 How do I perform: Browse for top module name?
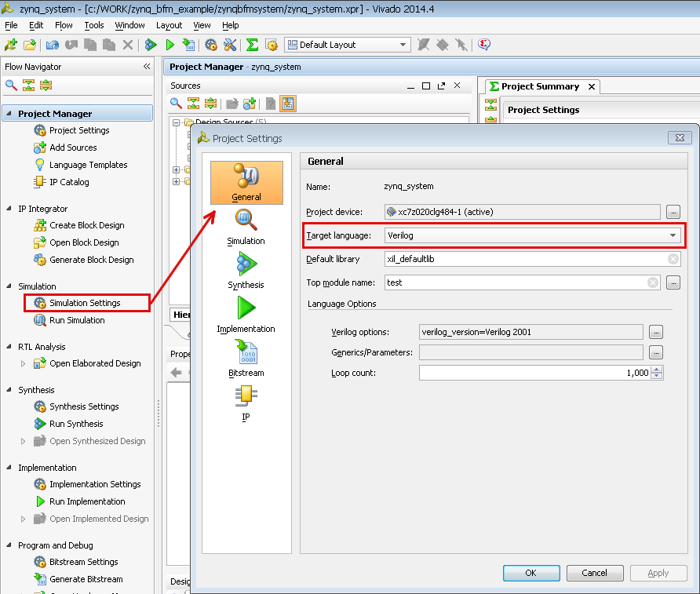673,282
